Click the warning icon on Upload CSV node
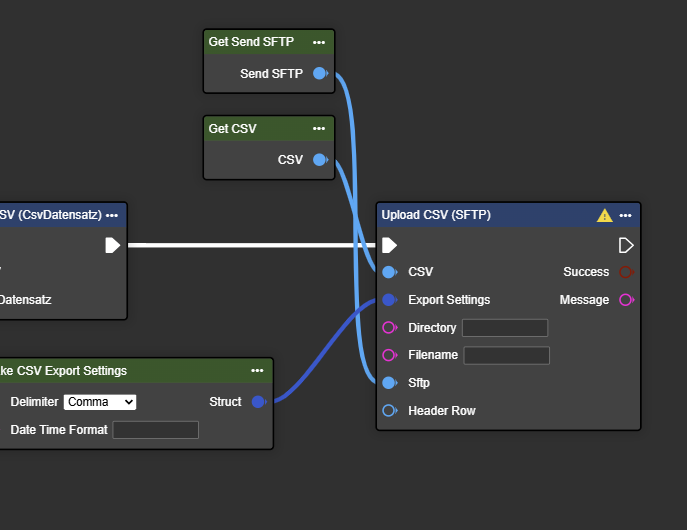 tap(604, 215)
